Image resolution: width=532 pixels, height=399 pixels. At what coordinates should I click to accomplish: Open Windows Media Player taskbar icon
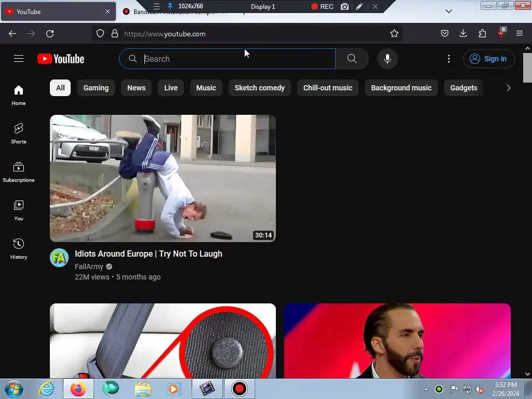tap(174, 389)
